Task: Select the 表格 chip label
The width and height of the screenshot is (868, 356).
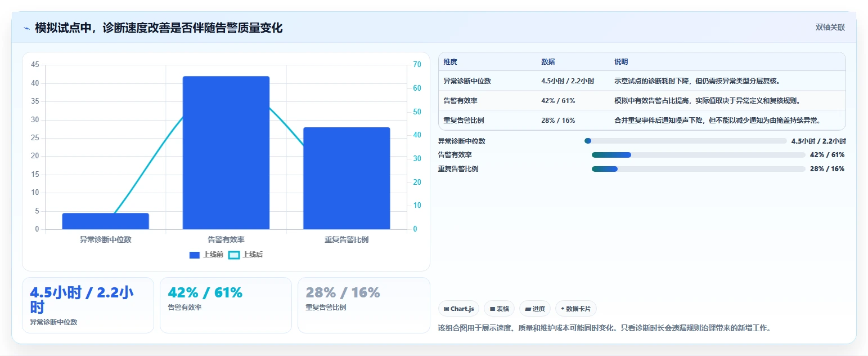Action: pyautogui.click(x=503, y=309)
